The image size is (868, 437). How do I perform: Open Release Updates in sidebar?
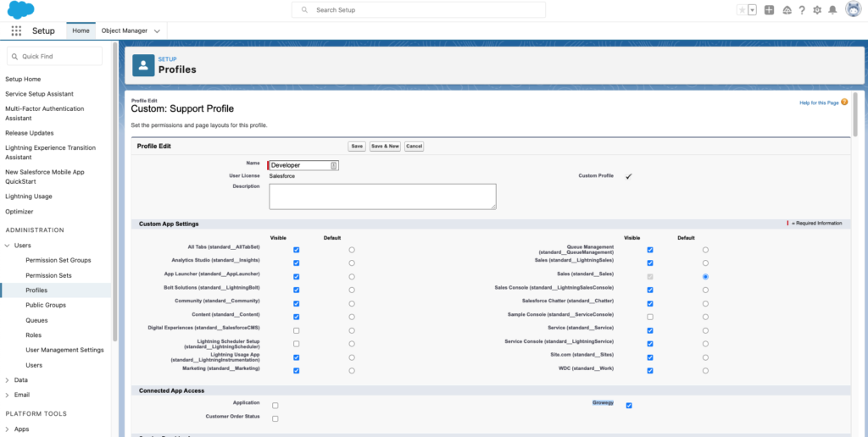pyautogui.click(x=30, y=133)
